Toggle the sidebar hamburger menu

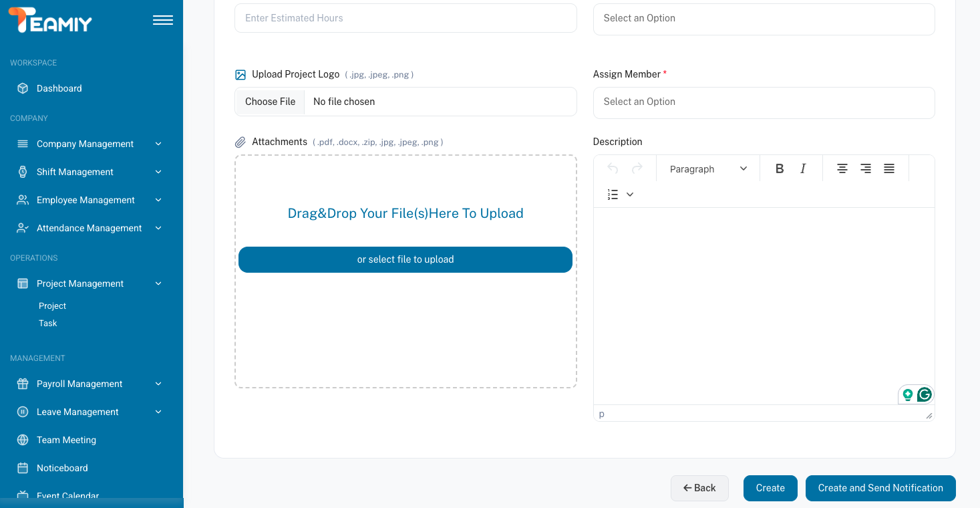click(163, 20)
